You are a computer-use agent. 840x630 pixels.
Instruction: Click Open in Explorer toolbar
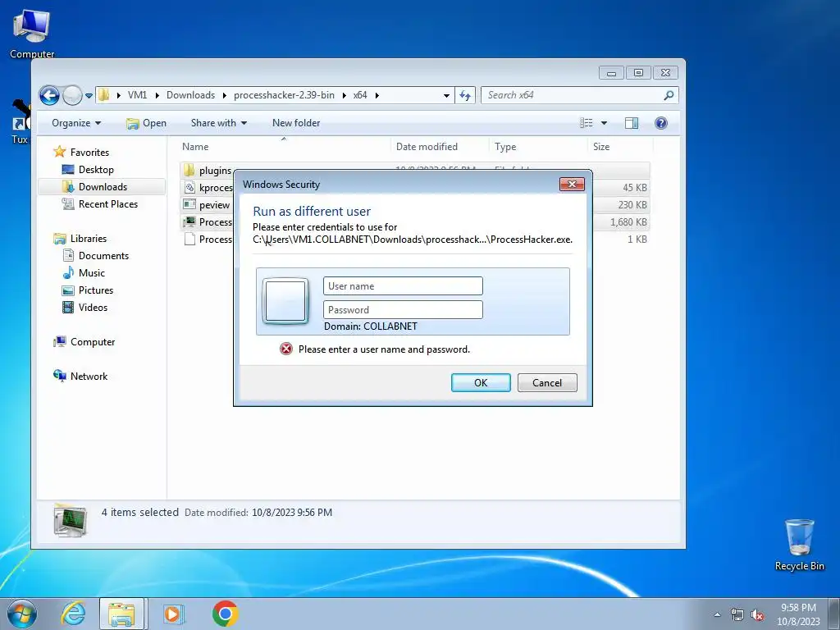146,123
